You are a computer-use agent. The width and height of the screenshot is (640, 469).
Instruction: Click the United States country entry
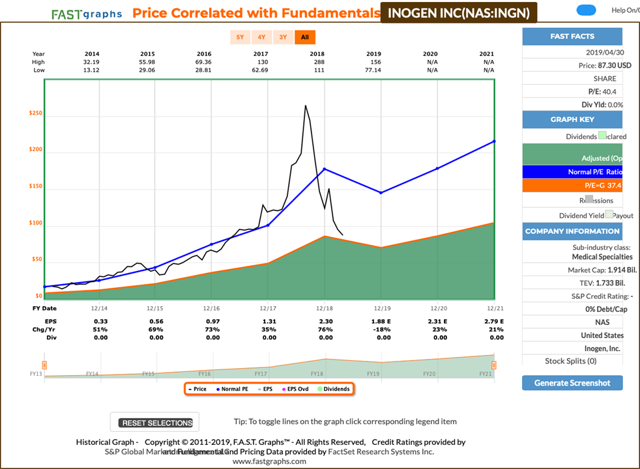[x=602, y=335]
